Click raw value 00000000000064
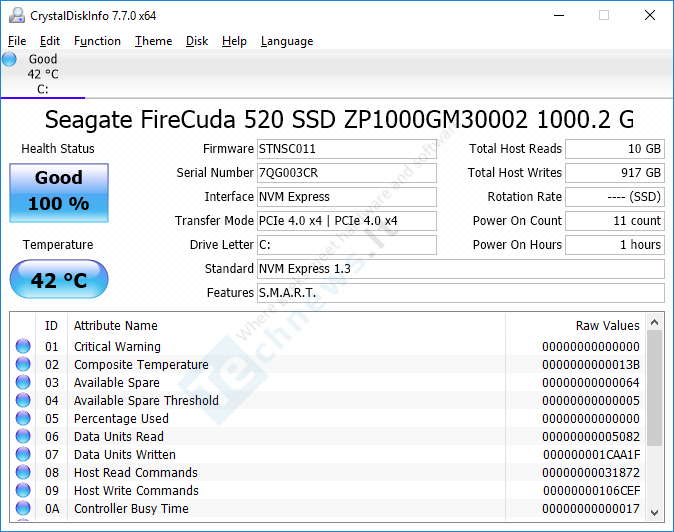The width and height of the screenshot is (674, 532). tap(591, 382)
